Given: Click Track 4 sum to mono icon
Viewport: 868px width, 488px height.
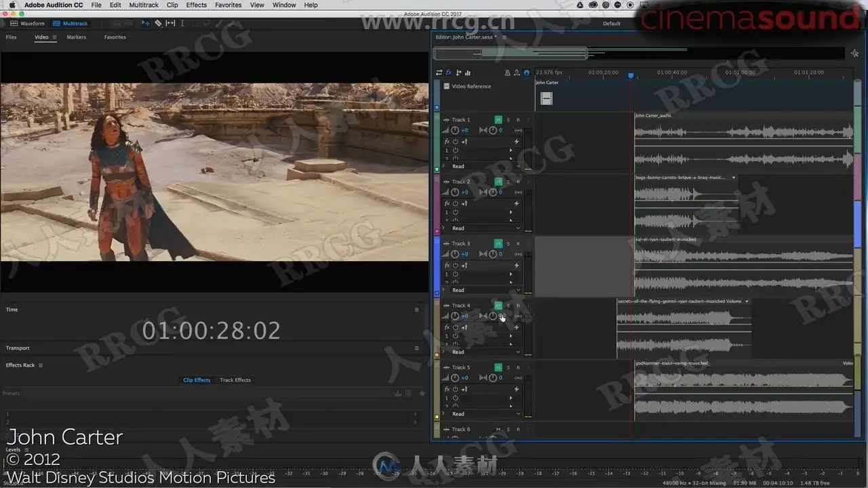Looking at the screenshot, I should coord(518,316).
